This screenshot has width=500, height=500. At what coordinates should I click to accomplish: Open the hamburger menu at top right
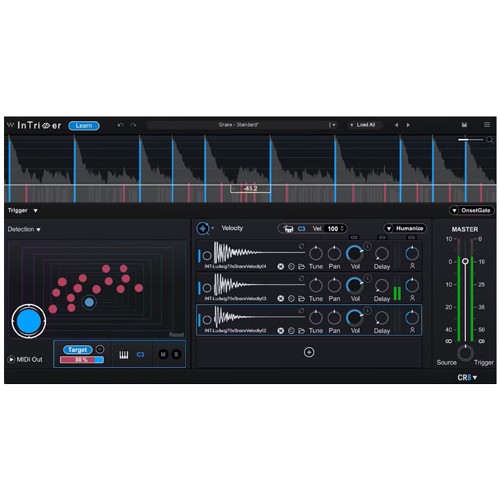click(x=487, y=125)
